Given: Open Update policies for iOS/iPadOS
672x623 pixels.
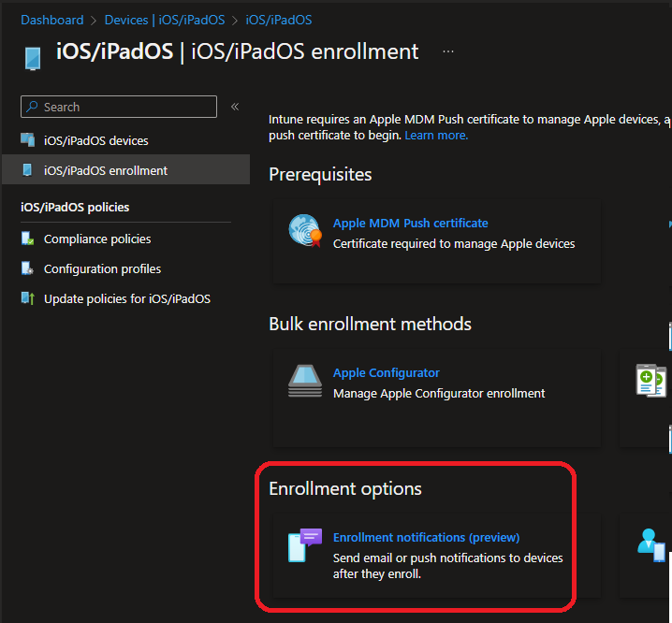Looking at the screenshot, I should click(x=127, y=298).
